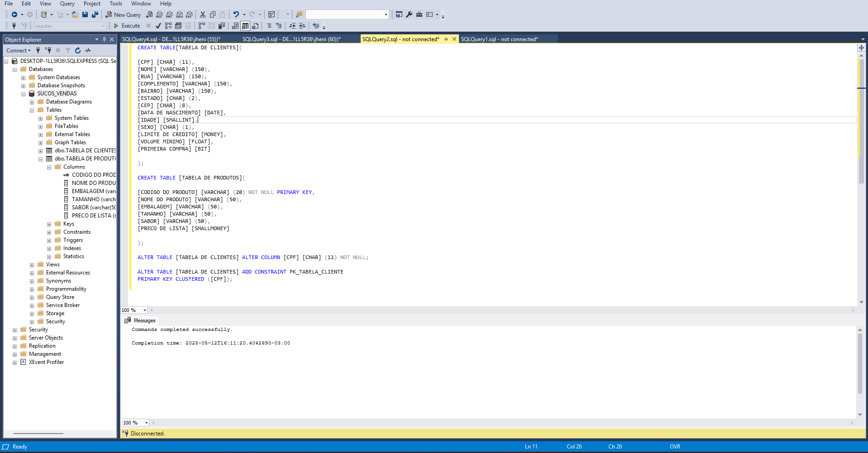Collapse the Tables folder node

pyautogui.click(x=32, y=110)
